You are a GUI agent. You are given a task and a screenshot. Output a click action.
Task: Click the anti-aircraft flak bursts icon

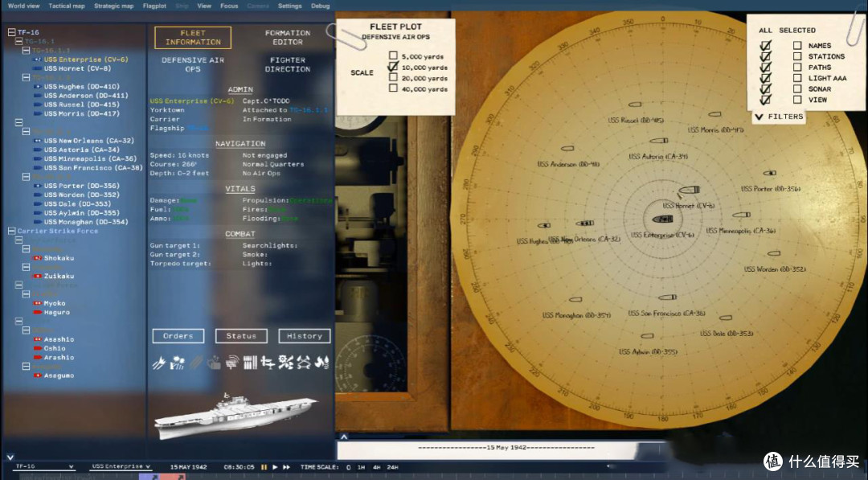(177, 363)
